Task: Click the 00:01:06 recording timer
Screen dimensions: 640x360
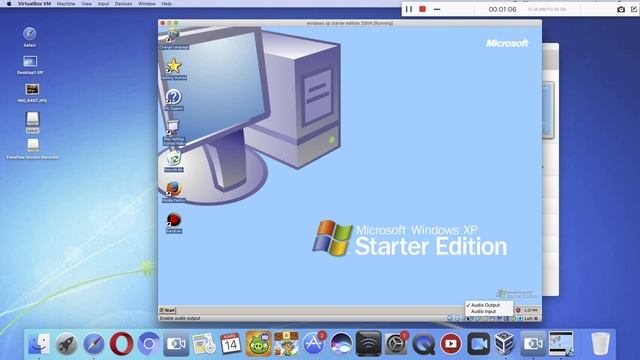Action: 502,9
